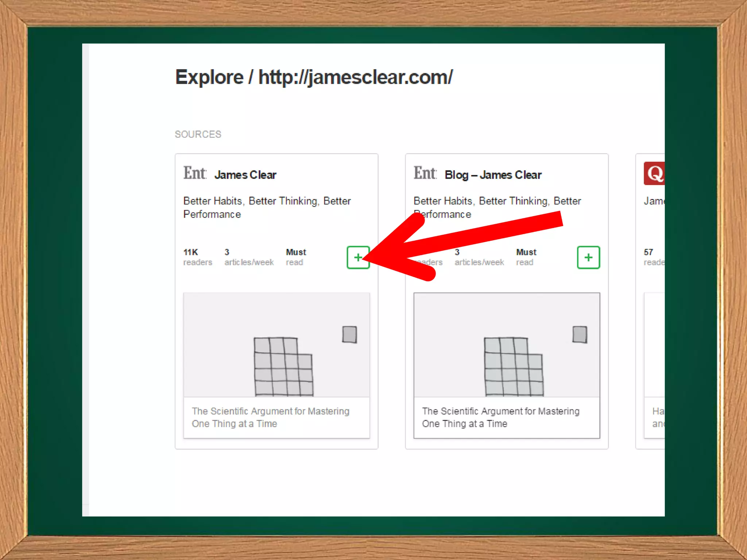Click the 57 readers stat on third card
The height and width of the screenshot is (560, 747).
tap(653, 257)
